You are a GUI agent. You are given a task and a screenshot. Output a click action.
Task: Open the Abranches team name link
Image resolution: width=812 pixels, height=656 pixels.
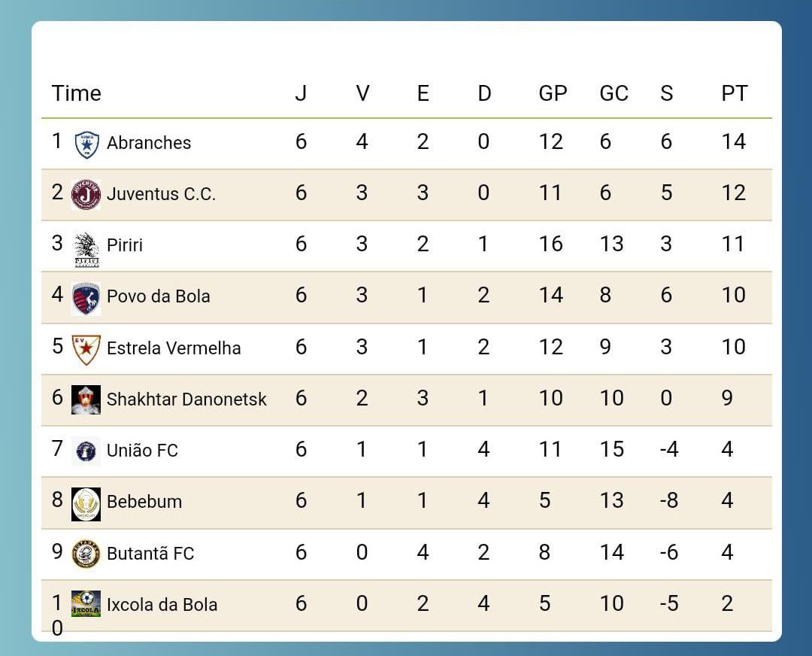pos(149,143)
